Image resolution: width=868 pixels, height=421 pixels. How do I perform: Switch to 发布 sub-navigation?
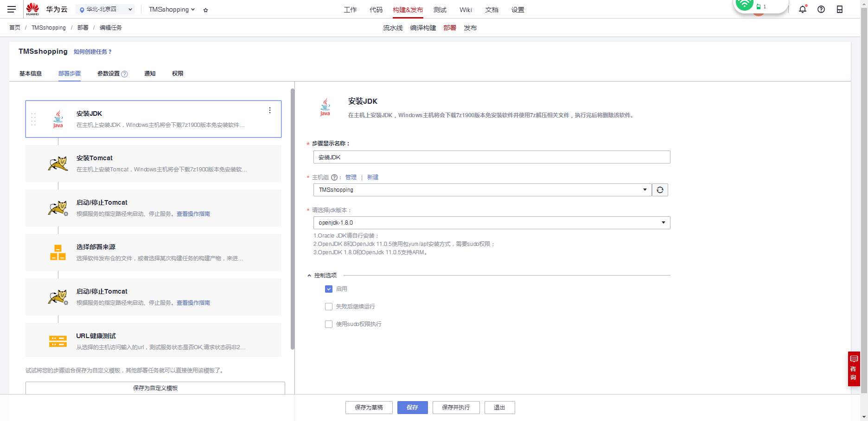470,28
